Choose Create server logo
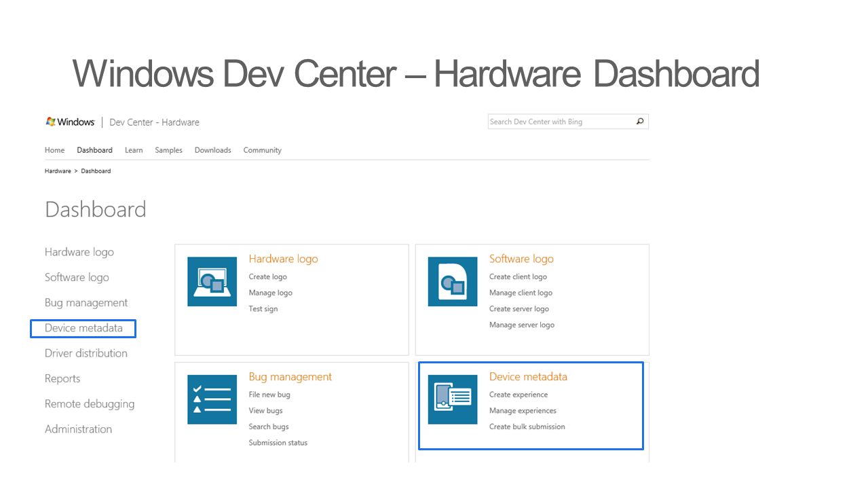Image resolution: width=868 pixels, height=489 pixels. click(519, 309)
